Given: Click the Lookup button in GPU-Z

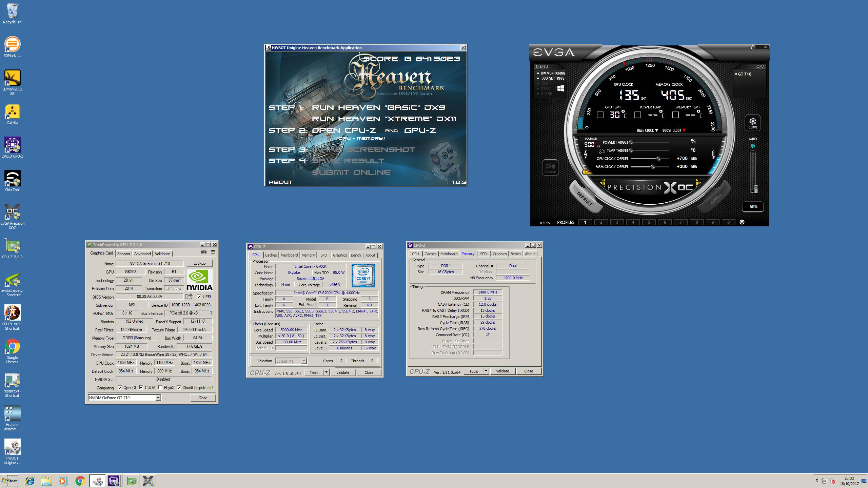Looking at the screenshot, I should [x=199, y=263].
